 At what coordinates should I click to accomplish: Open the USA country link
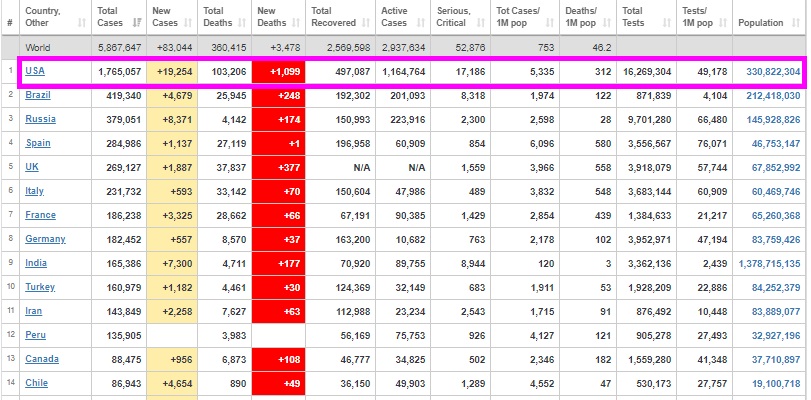pos(35,71)
